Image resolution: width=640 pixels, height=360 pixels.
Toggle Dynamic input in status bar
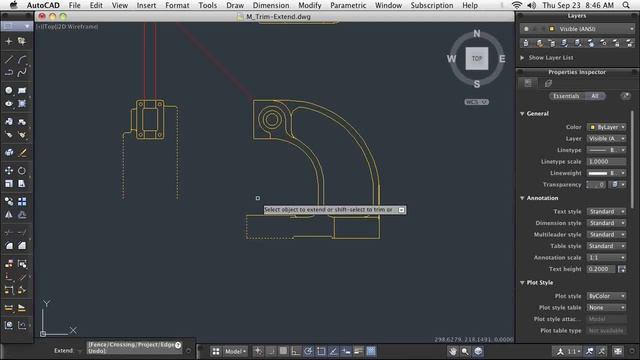346,351
